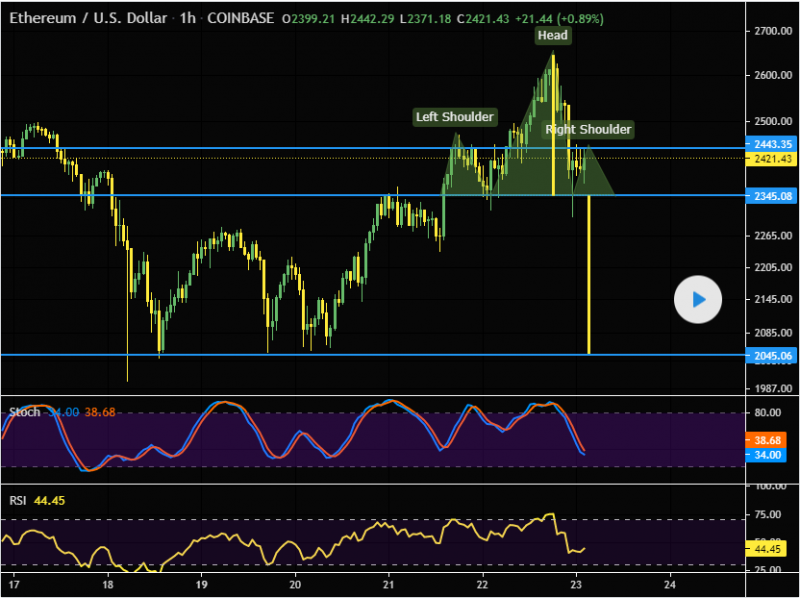Click the Stoch indicator name
The image size is (800, 598).
[x=24, y=412]
